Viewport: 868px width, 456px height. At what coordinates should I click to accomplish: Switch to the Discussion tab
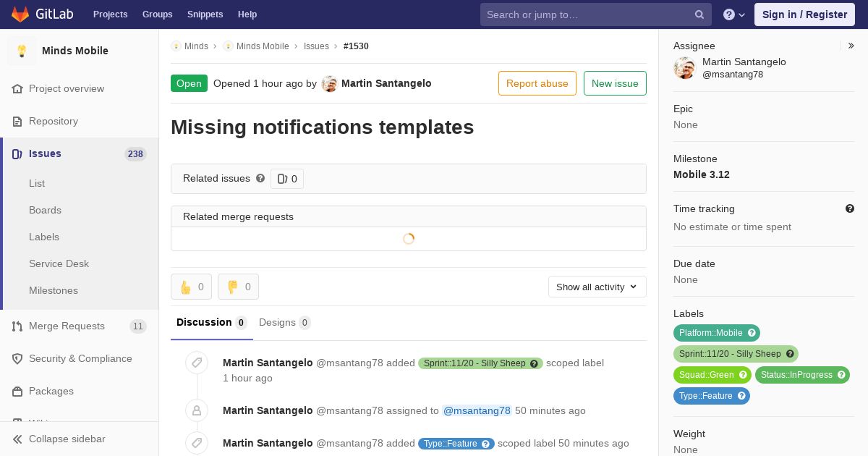(212, 322)
